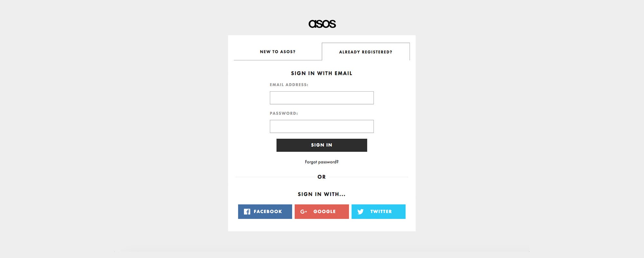Click the Facebook 'f' logo icon

[x=247, y=212]
